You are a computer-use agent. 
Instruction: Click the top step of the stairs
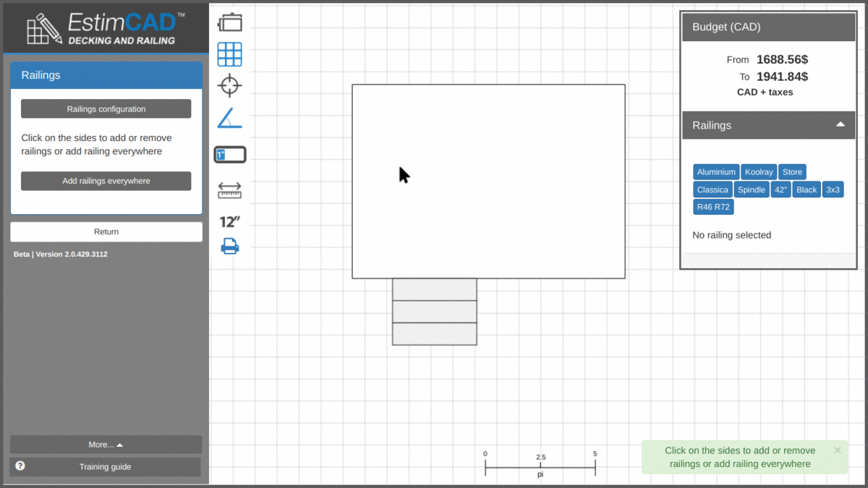[x=434, y=289]
